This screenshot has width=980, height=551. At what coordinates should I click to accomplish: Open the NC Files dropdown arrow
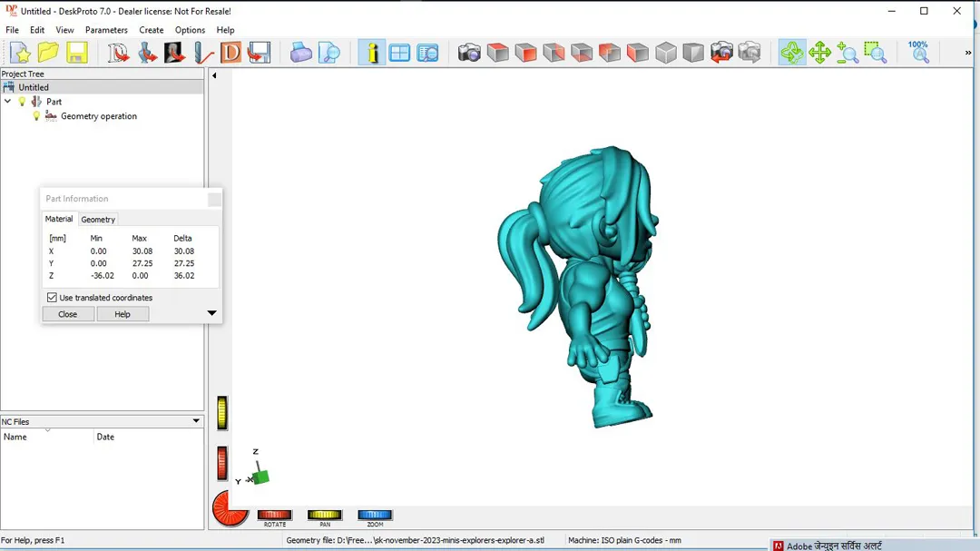[x=196, y=421]
